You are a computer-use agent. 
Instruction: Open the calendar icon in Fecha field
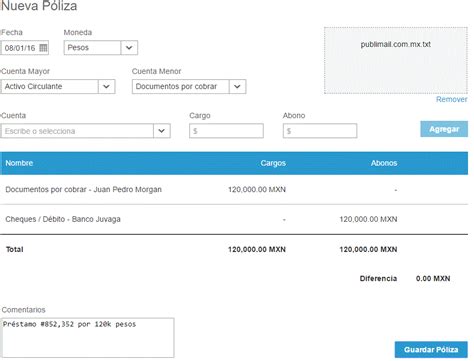click(x=43, y=48)
